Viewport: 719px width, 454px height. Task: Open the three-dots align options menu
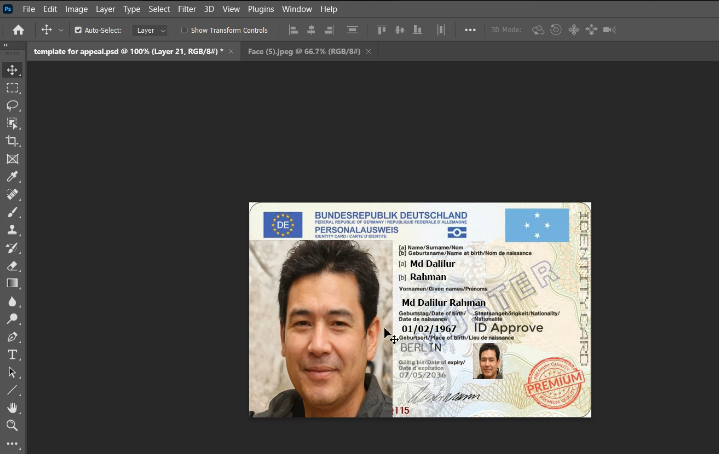470,30
